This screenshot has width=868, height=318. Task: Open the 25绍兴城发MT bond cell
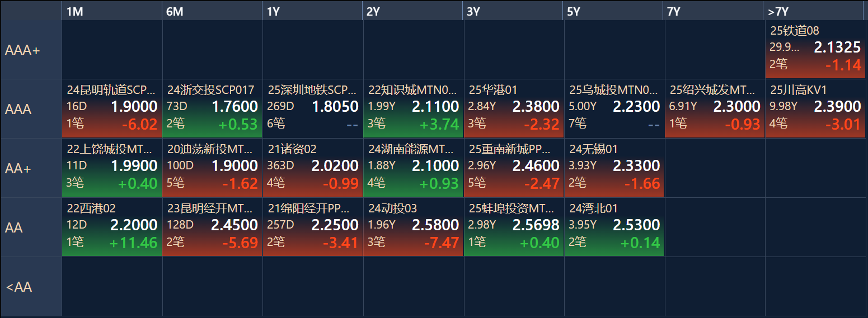pos(715,109)
